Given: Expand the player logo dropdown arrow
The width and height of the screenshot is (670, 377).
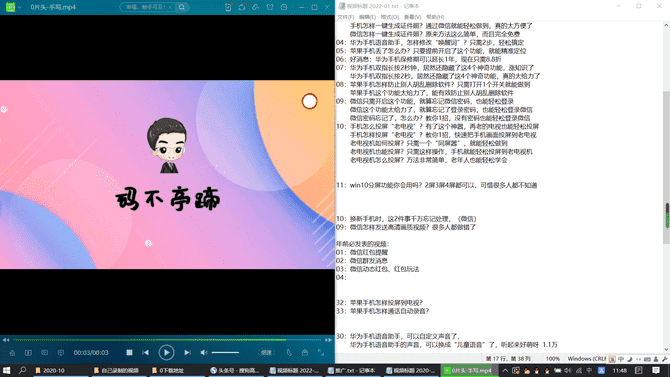Looking at the screenshot, I should 20,7.
